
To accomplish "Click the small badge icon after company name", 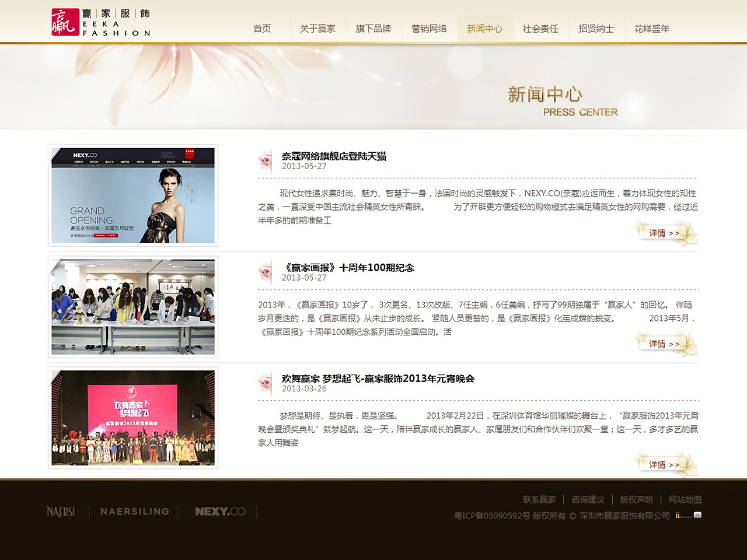I will pyautogui.click(x=697, y=515).
